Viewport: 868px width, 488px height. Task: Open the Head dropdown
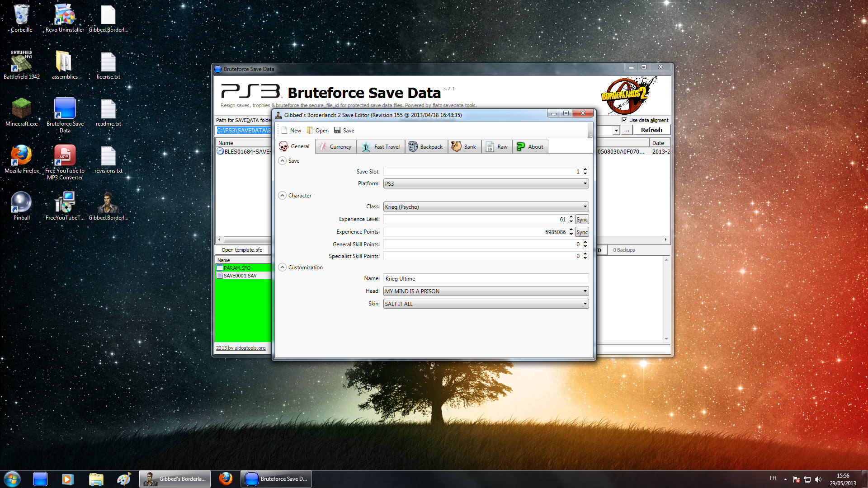pos(486,291)
